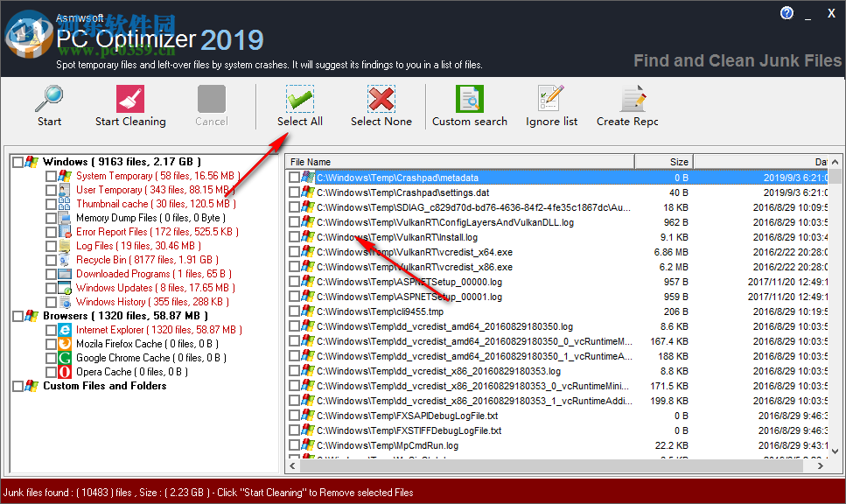This screenshot has width=846, height=504.
Task: Check the Crashpad metadata file entry
Action: point(294,177)
